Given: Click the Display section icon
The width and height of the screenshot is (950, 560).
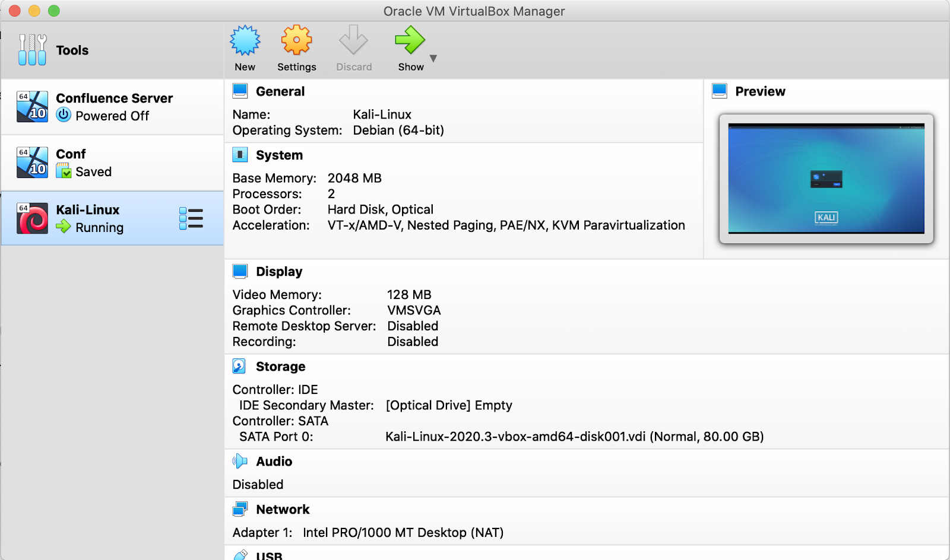Looking at the screenshot, I should click(x=240, y=271).
